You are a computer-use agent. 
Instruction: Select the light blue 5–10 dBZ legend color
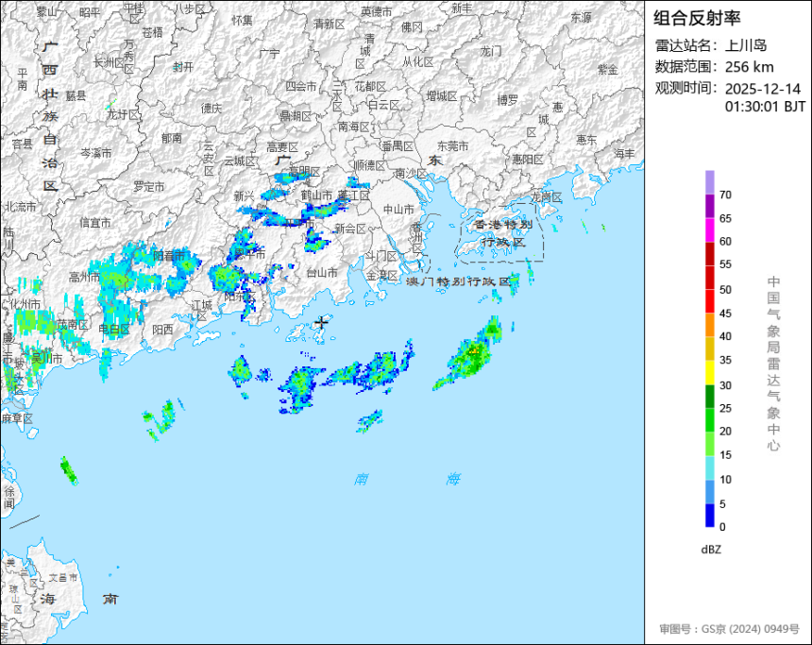[709, 492]
